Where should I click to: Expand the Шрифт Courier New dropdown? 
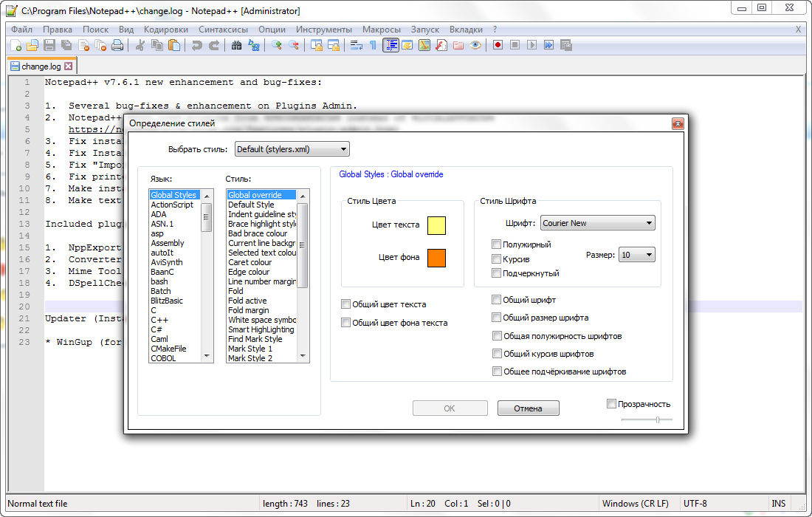597,223
